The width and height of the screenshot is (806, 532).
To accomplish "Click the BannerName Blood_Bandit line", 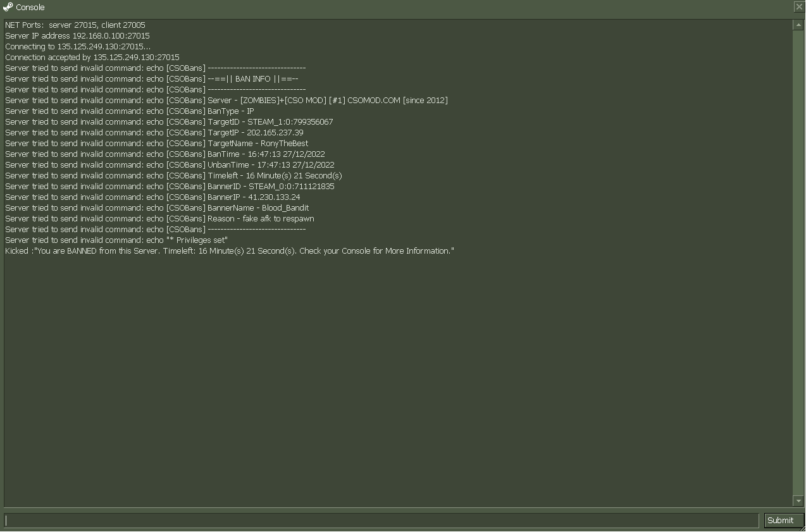I will pyautogui.click(x=157, y=208).
